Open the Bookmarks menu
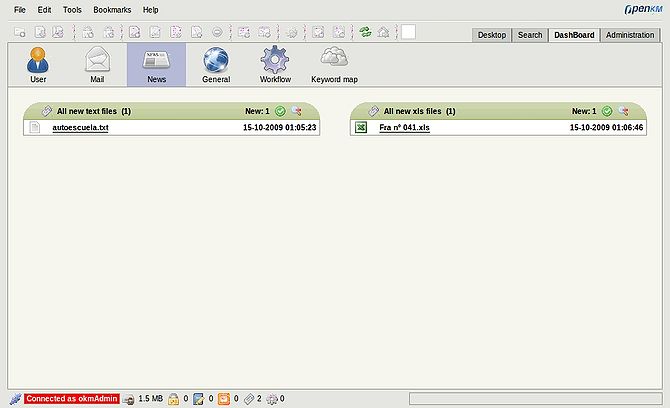670x408 pixels. coord(112,9)
